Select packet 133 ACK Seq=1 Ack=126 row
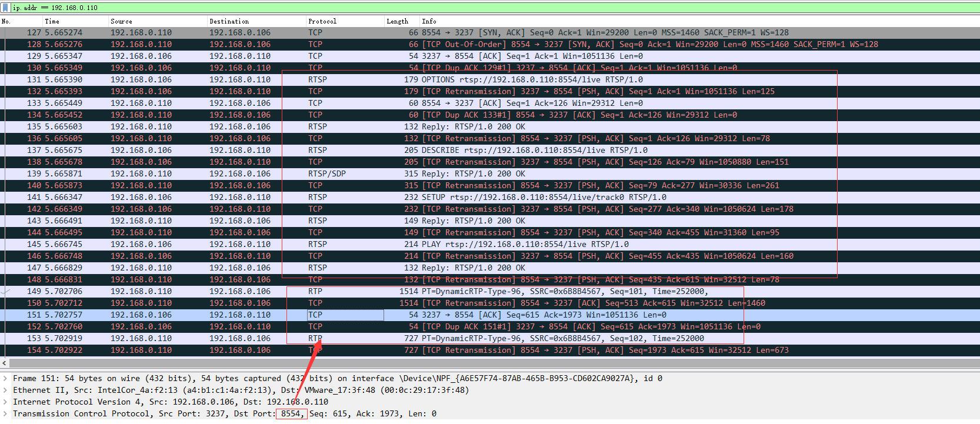 coord(490,103)
